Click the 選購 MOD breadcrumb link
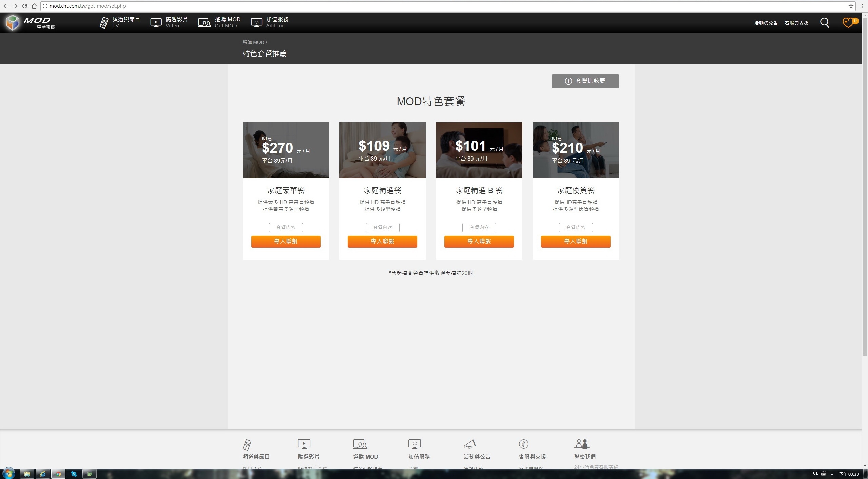This screenshot has width=868, height=479. point(253,42)
